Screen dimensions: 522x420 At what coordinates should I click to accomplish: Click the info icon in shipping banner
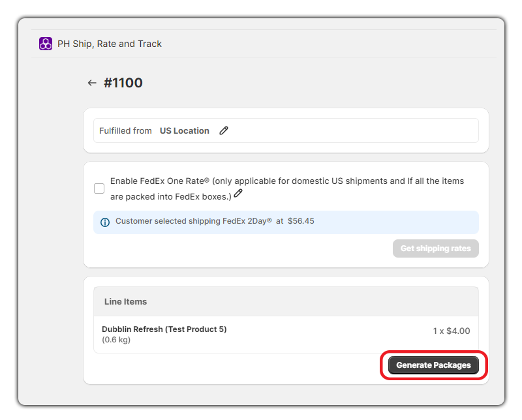point(105,222)
